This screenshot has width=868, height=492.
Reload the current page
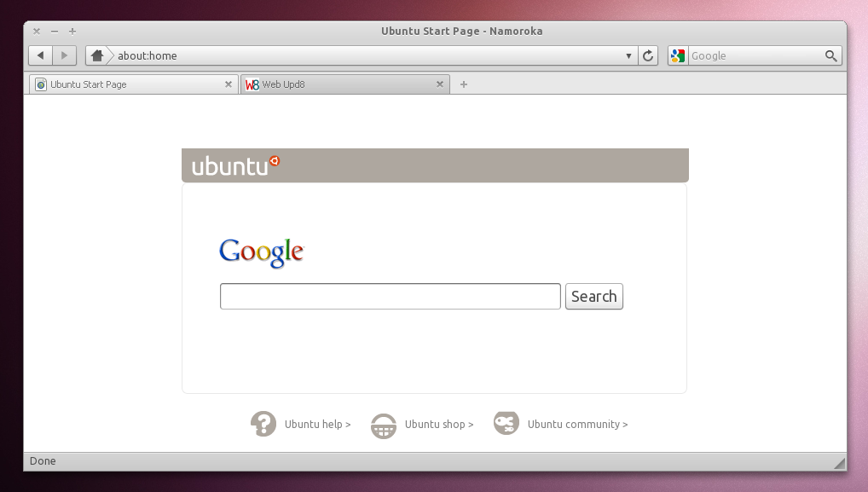click(x=648, y=55)
